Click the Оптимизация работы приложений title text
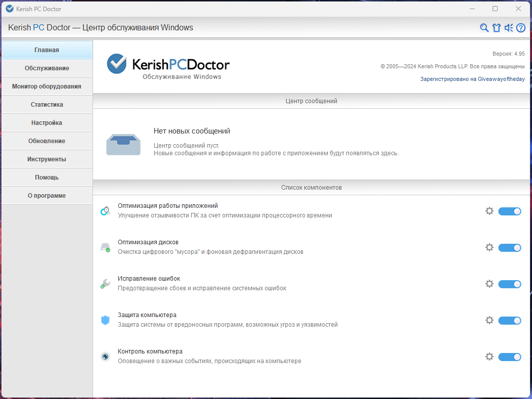Image resolution: width=532 pixels, height=399 pixels. tap(167, 206)
